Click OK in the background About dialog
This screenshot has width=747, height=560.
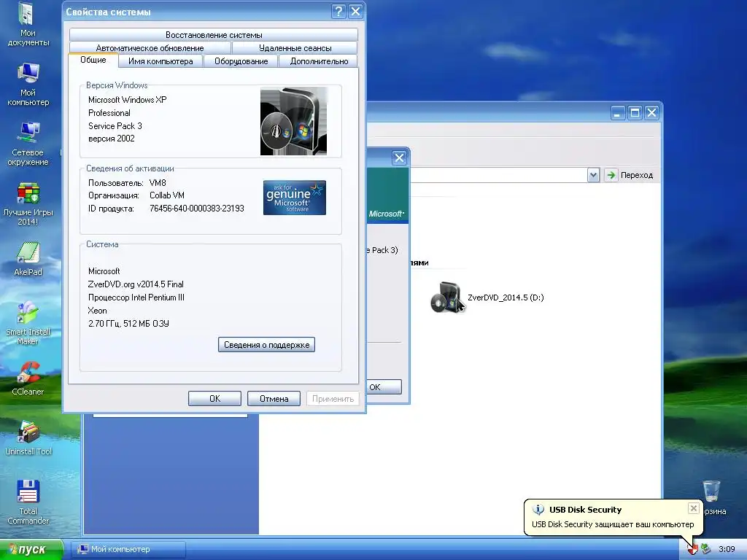click(384, 386)
